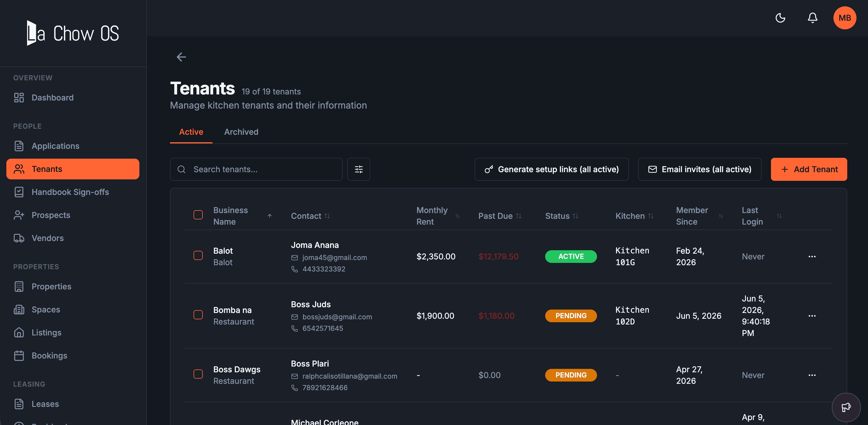The height and width of the screenshot is (425, 868).
Task: Click the Spaces icon
Action: pos(19,310)
